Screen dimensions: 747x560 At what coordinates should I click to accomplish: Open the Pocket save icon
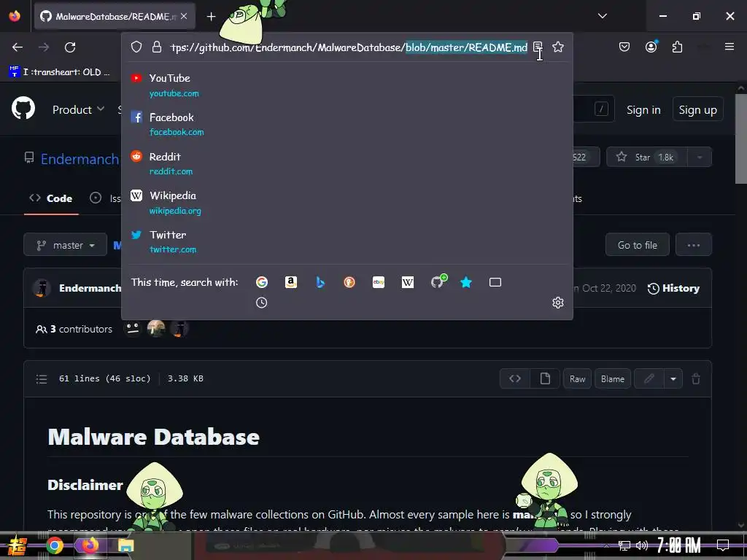click(x=624, y=47)
